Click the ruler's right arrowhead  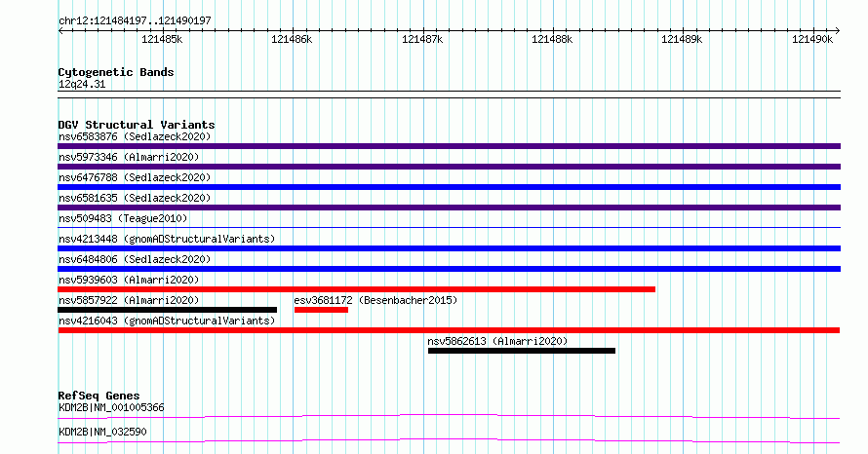[x=838, y=31]
